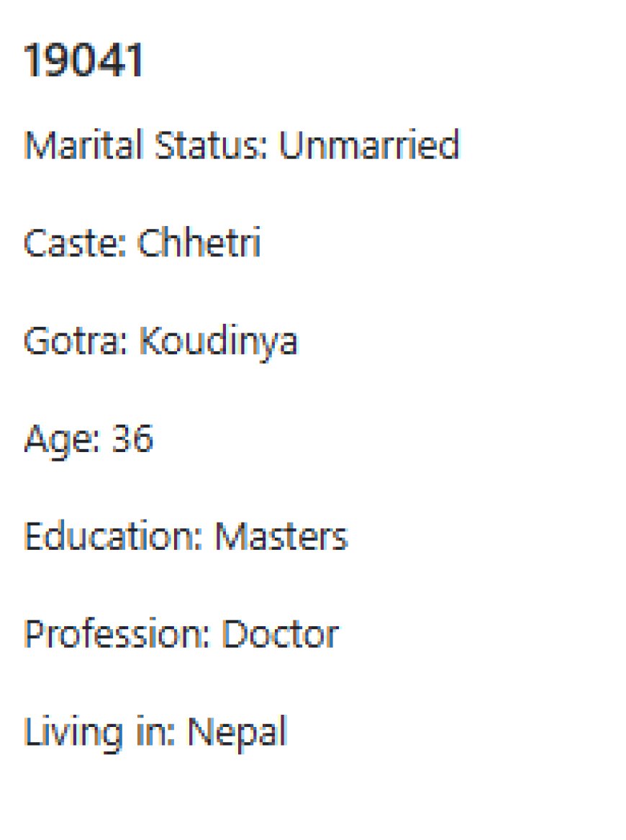This screenshot has height=840, width=626.
Task: Select the country value "Nepal"
Action: point(237,733)
